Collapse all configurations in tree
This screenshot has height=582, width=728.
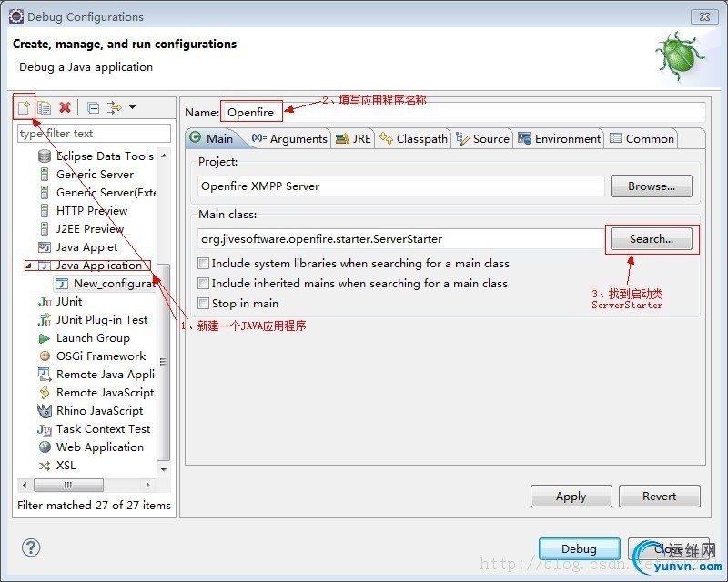point(94,108)
